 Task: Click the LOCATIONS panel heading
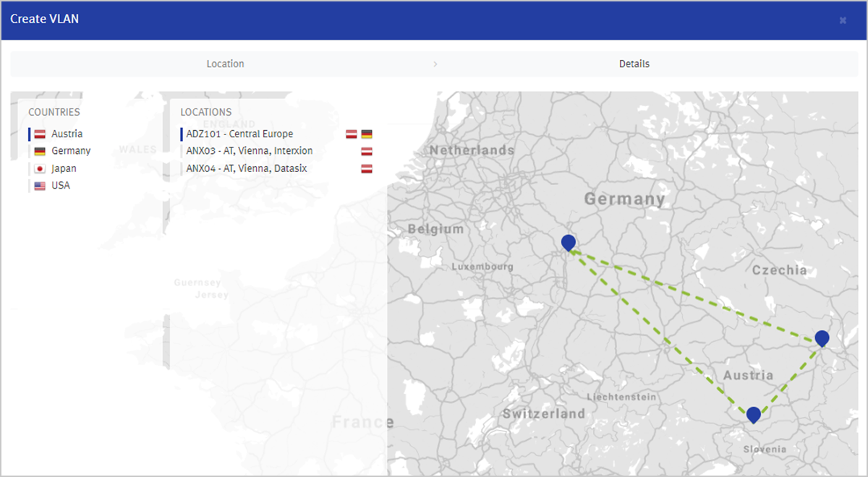[206, 112]
